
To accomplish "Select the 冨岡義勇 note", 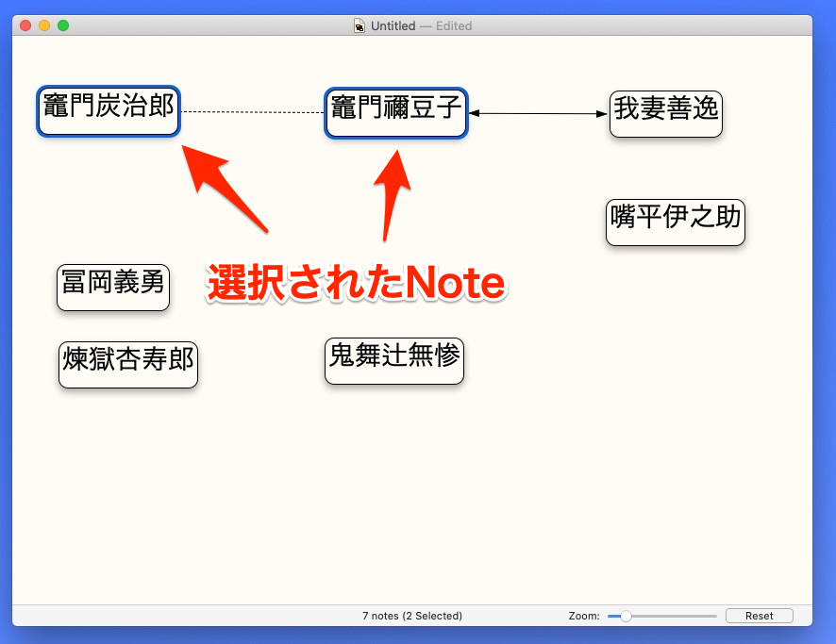I will coord(112,287).
